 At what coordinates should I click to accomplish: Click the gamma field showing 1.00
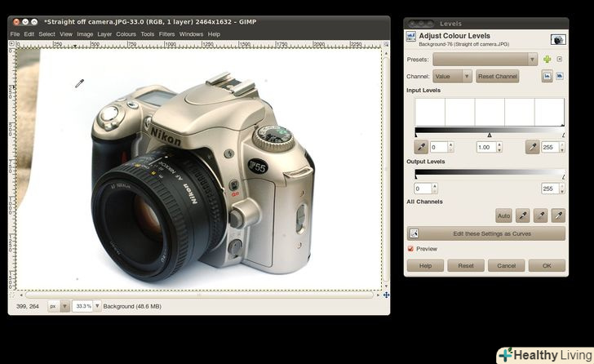tap(486, 147)
